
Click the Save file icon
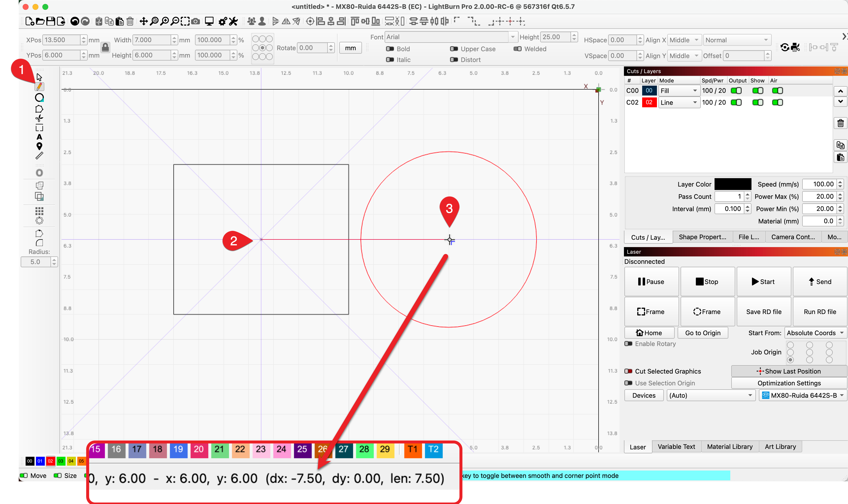coord(51,21)
